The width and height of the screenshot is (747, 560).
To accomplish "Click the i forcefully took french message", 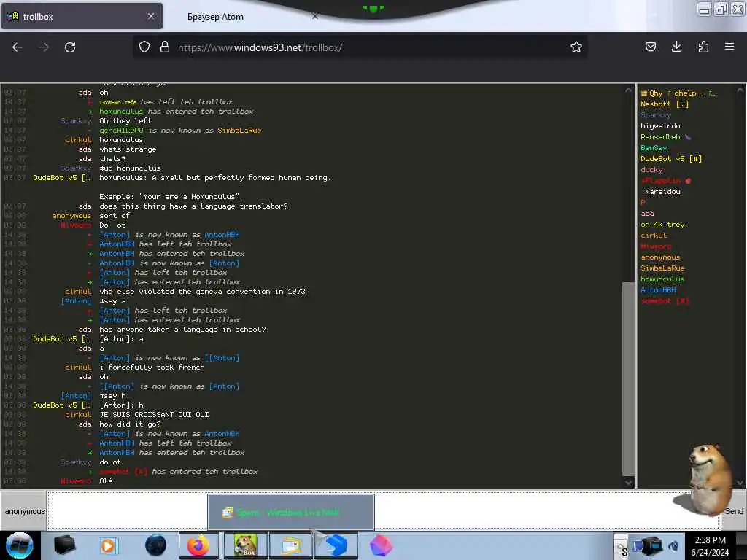I will tap(152, 367).
